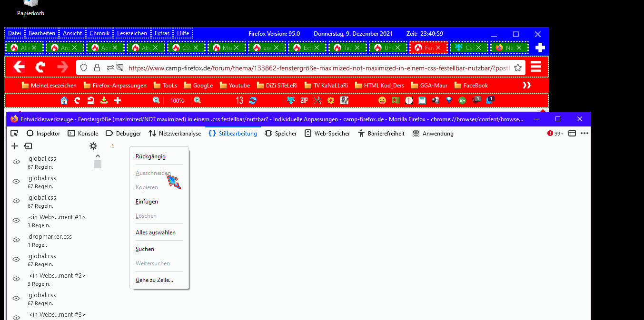The image size is (644, 320).
Task: Switch to the Anwendung panel
Action: coord(433,134)
